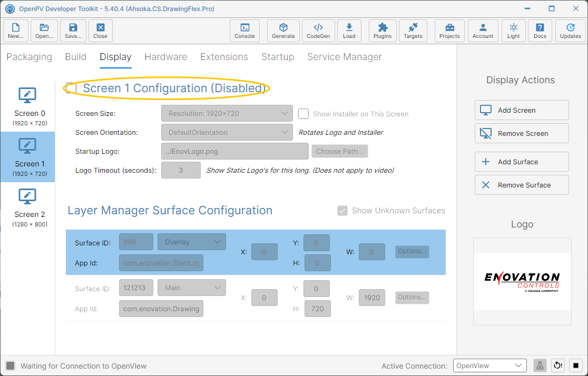Click the restart connection icon in status bar

point(558,365)
